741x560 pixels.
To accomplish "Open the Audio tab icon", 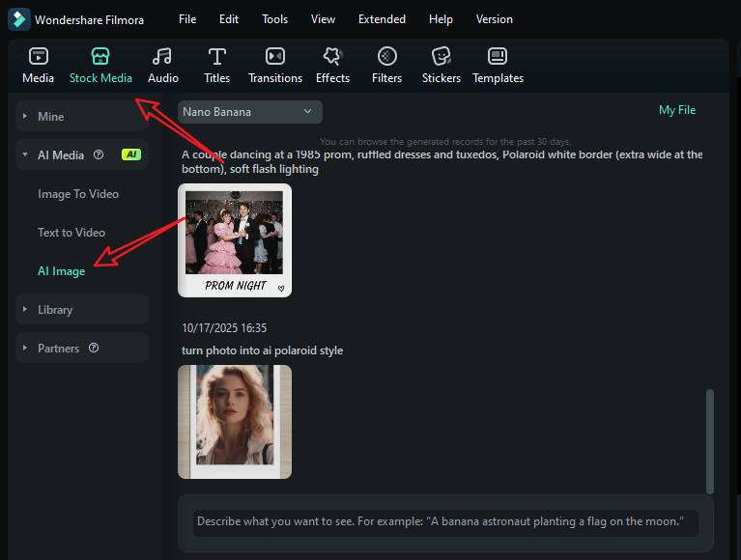I will coord(162,56).
